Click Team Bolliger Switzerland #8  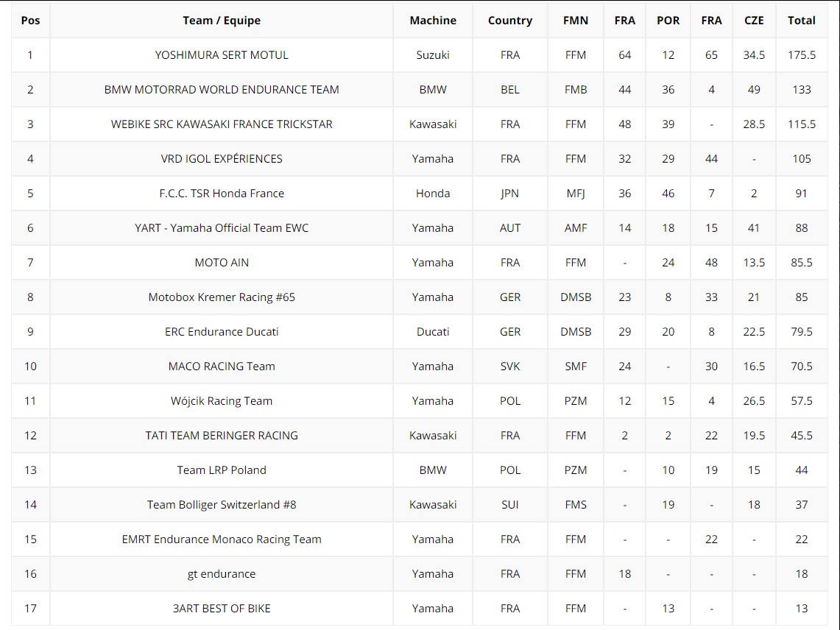pyautogui.click(x=222, y=505)
